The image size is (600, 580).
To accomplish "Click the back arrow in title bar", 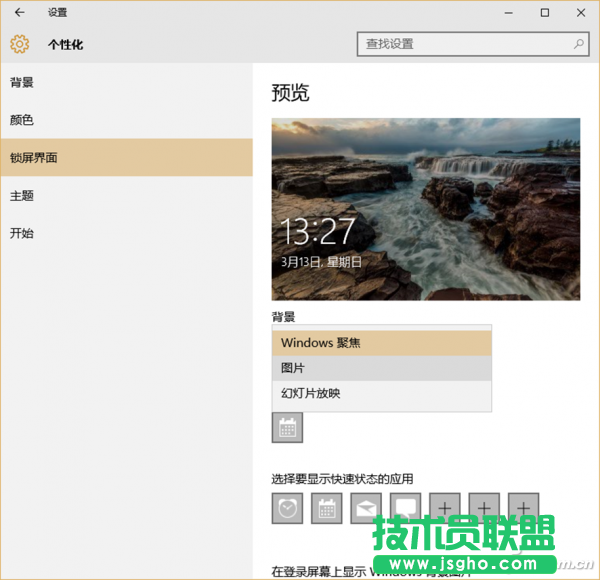I will [x=19, y=13].
